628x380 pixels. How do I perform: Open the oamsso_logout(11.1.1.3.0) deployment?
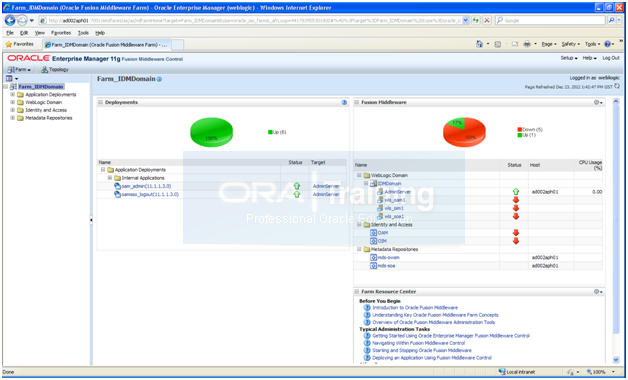150,194
